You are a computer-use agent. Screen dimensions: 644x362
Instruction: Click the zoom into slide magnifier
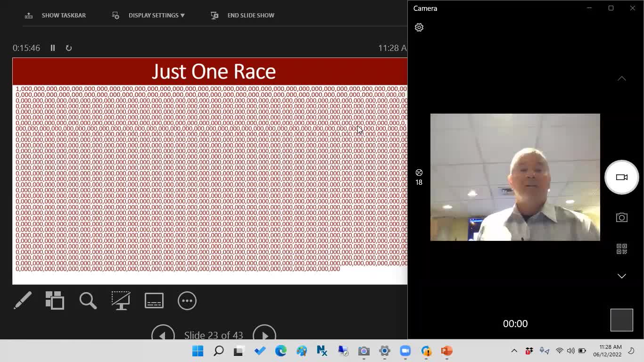click(88, 300)
